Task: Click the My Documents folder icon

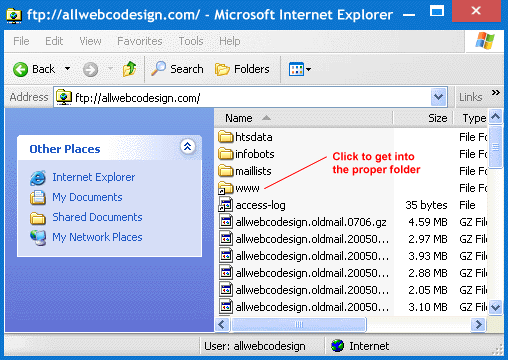Action: point(38,197)
